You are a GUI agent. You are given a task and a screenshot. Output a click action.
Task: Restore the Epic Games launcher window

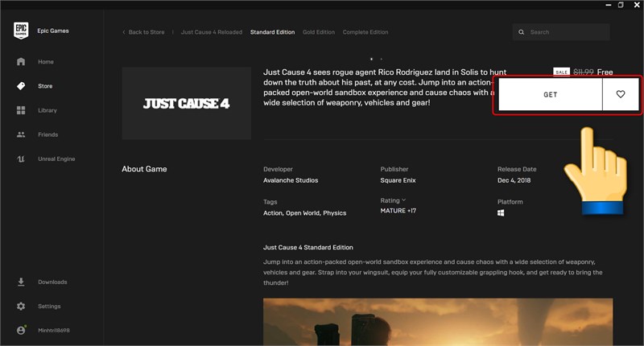point(621,5)
